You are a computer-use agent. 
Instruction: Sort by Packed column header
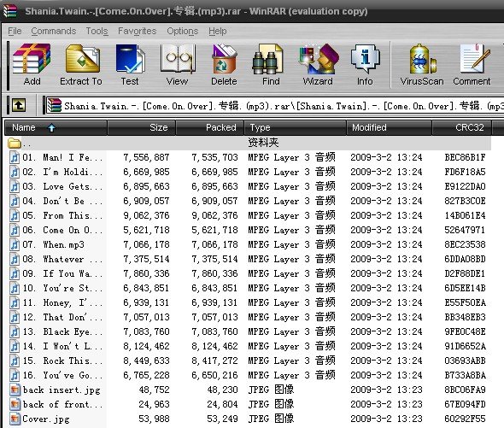(210, 127)
